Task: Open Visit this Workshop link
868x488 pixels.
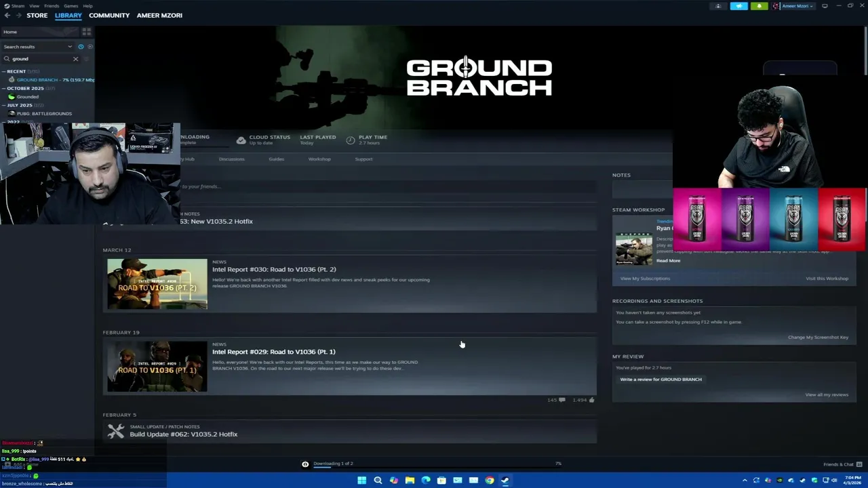Action: pyautogui.click(x=827, y=279)
